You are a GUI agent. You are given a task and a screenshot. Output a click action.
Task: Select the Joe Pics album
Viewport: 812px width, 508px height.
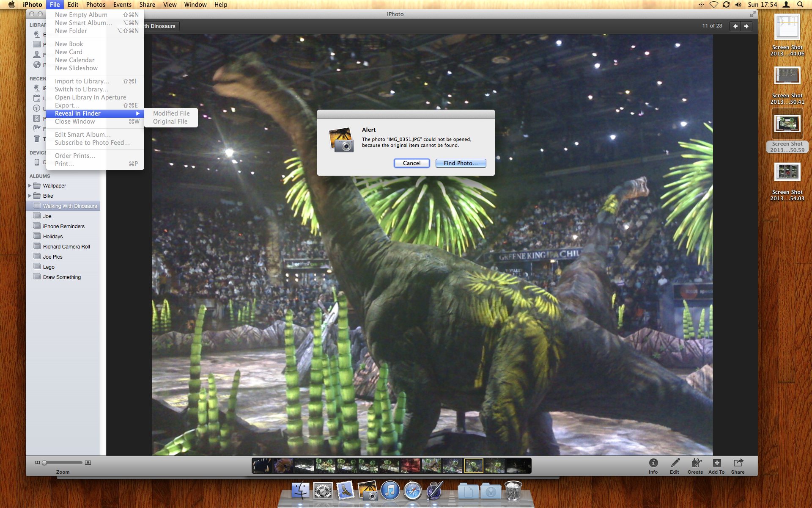[63, 257]
